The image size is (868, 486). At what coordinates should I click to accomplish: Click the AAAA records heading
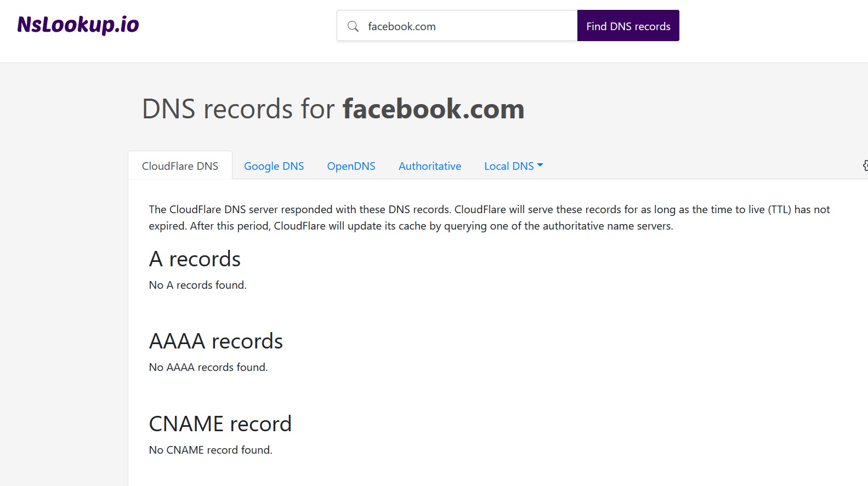[x=216, y=341]
